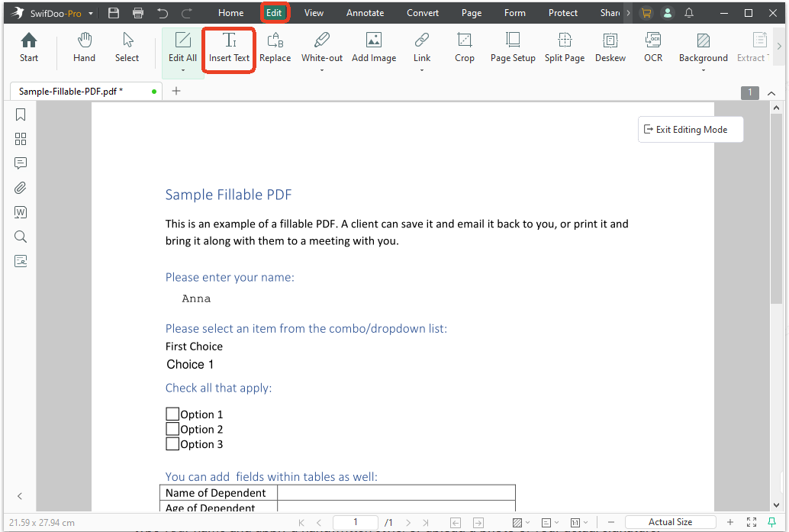Open the shopping cart icon
The height and width of the screenshot is (532, 789).
[x=646, y=13]
